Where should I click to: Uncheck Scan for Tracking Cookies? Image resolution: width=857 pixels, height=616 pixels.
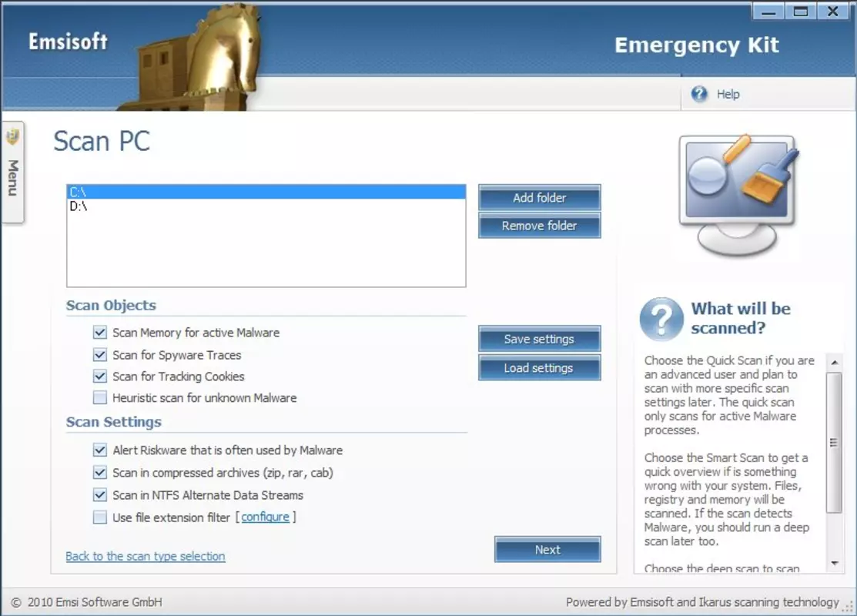click(99, 376)
